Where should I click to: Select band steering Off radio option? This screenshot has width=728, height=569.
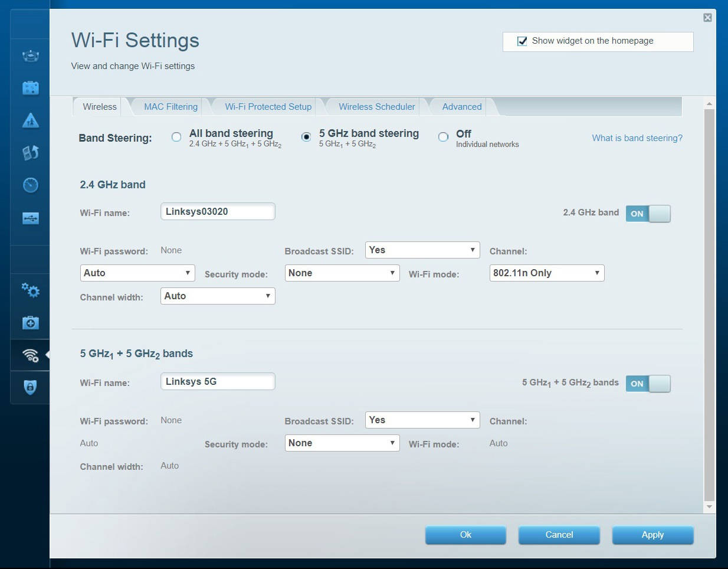(443, 137)
